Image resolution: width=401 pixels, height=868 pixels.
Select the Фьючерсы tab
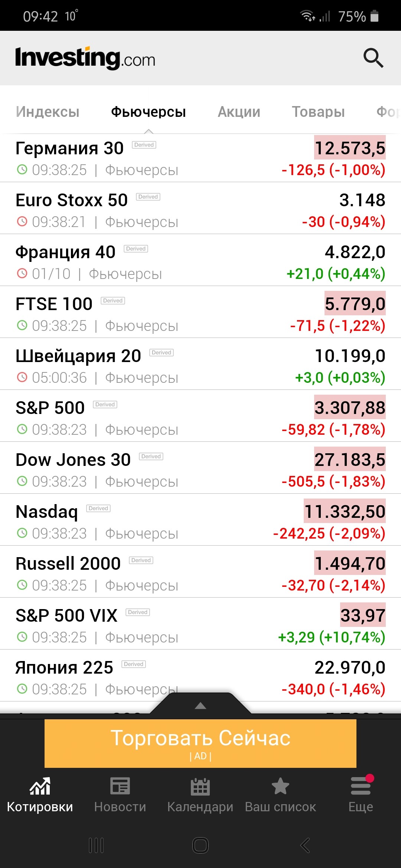coord(148,112)
